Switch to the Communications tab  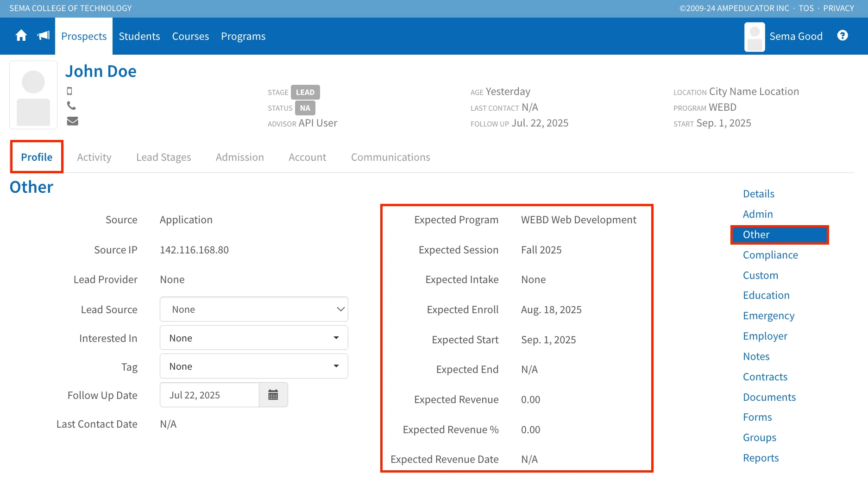390,157
